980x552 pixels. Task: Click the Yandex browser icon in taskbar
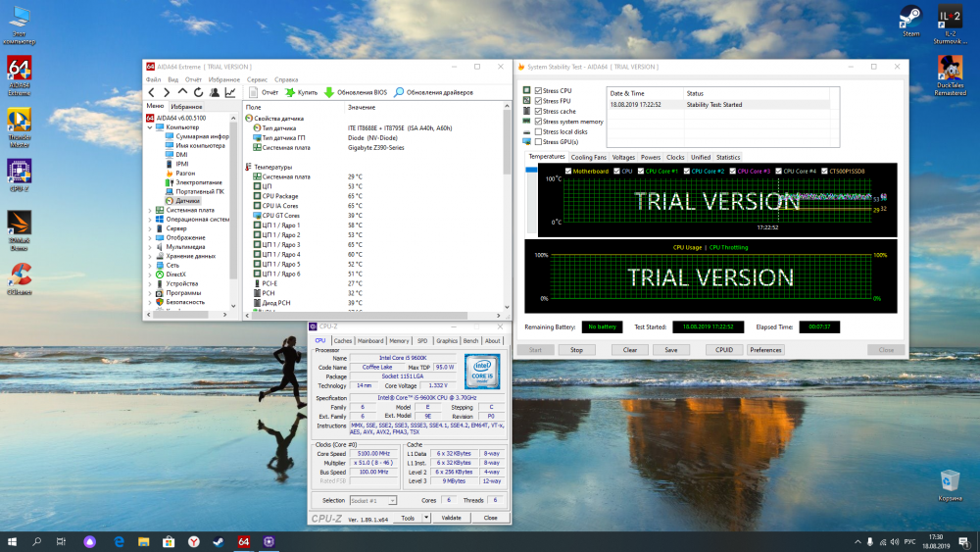point(194,541)
